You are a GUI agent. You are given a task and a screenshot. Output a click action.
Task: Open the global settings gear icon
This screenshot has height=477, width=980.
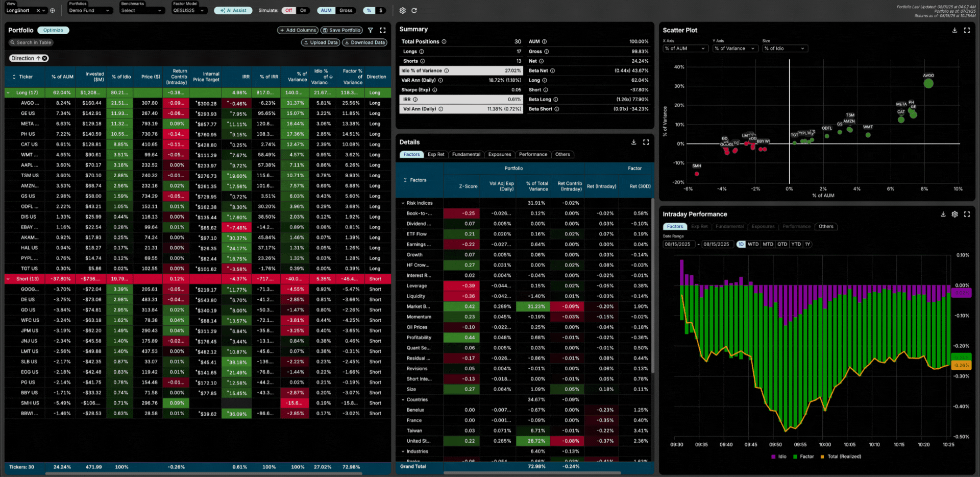click(402, 11)
